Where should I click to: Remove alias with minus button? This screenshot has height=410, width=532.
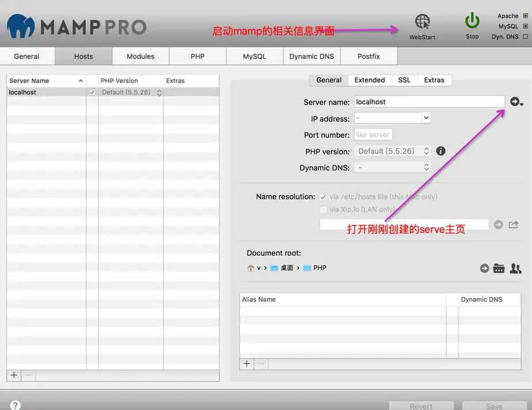tap(261, 364)
